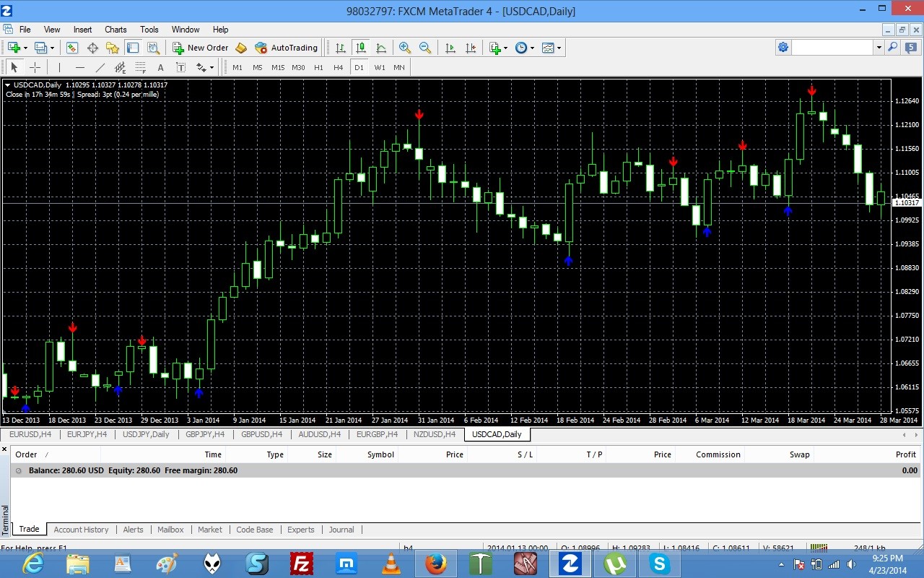Screen dimensions: 924x578
Task: Click the toolbar search input field
Action: pos(832,47)
